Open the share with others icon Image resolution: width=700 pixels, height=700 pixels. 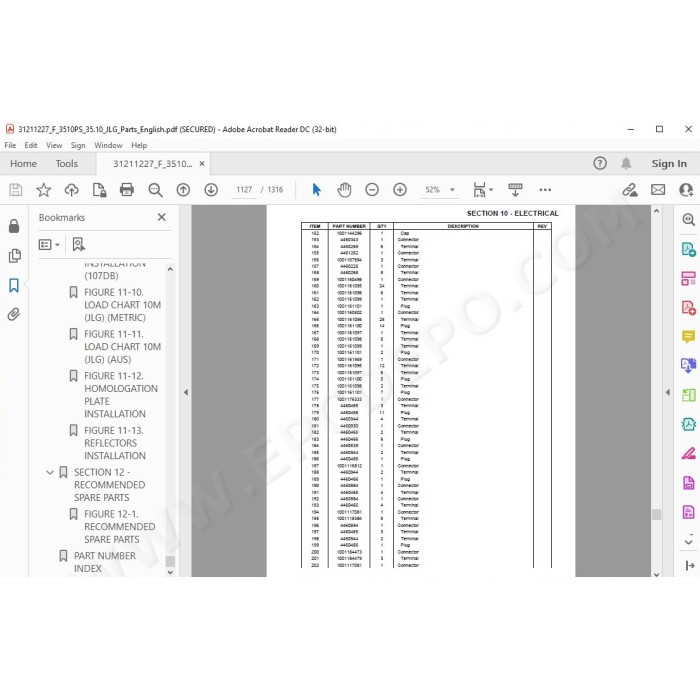click(686, 190)
